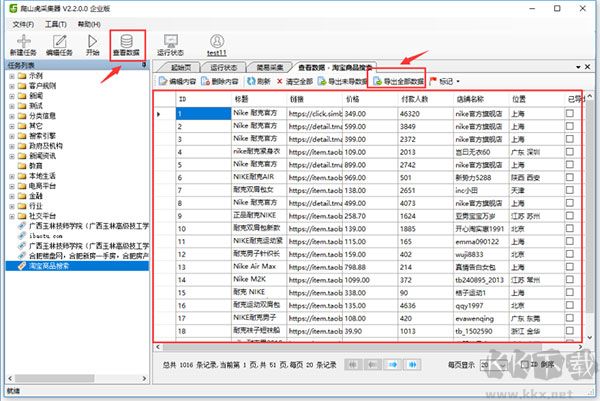Sort by the 价格 column header
The image size is (600, 401).
click(370, 99)
